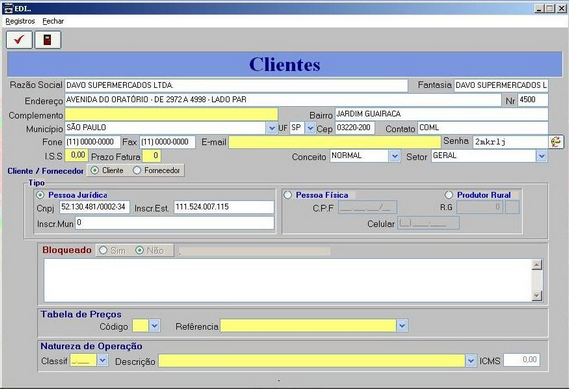Click the Fone phone field

[93, 142]
